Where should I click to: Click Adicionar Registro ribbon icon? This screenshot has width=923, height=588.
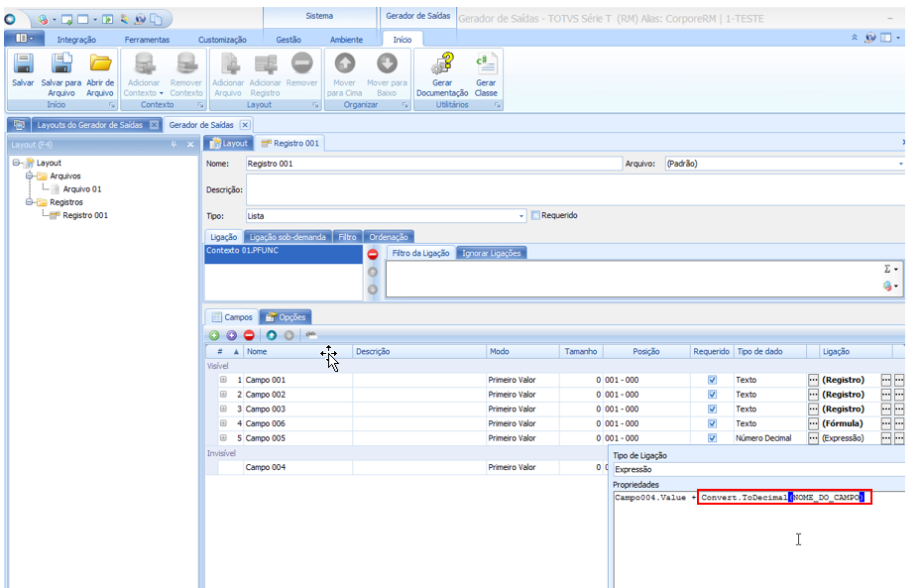tap(266, 63)
